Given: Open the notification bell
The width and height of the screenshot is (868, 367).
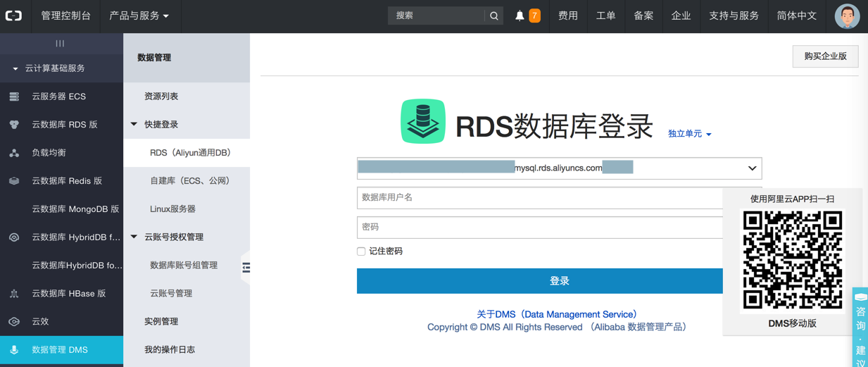Looking at the screenshot, I should (x=520, y=15).
